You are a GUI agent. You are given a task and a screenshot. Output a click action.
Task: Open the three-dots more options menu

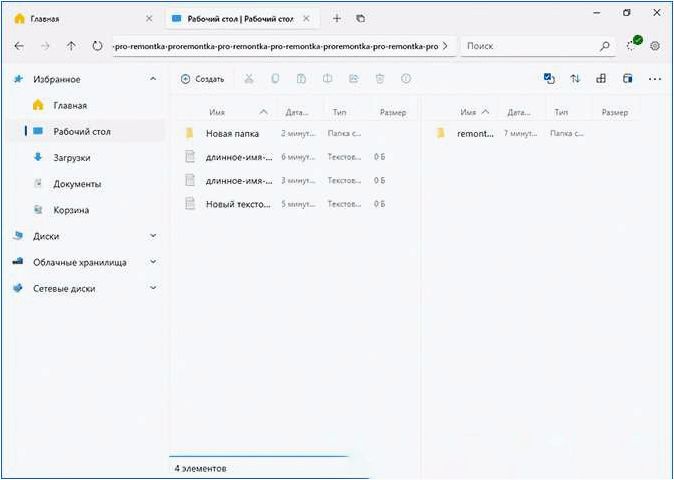655,79
